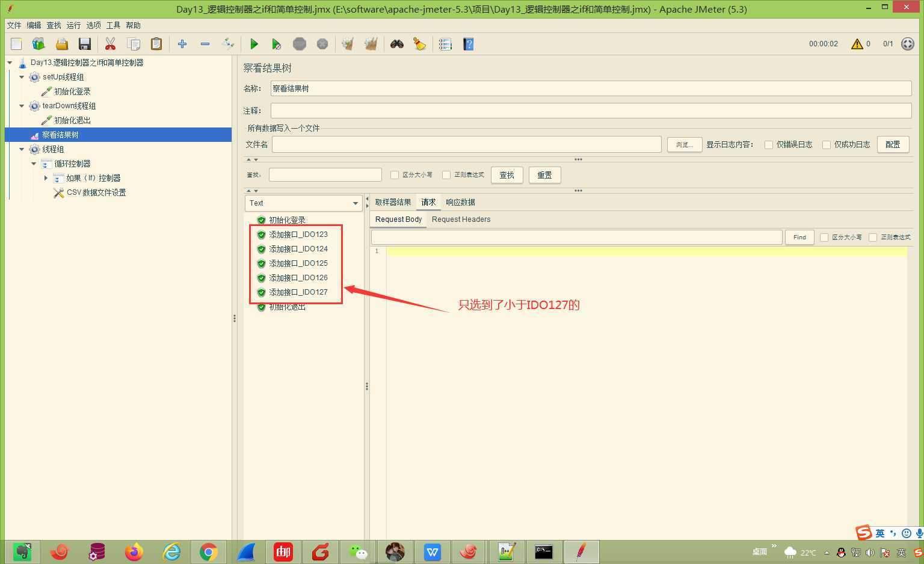Open Chrome from the taskbar
Screen dimensions: 924x564
tap(209, 551)
